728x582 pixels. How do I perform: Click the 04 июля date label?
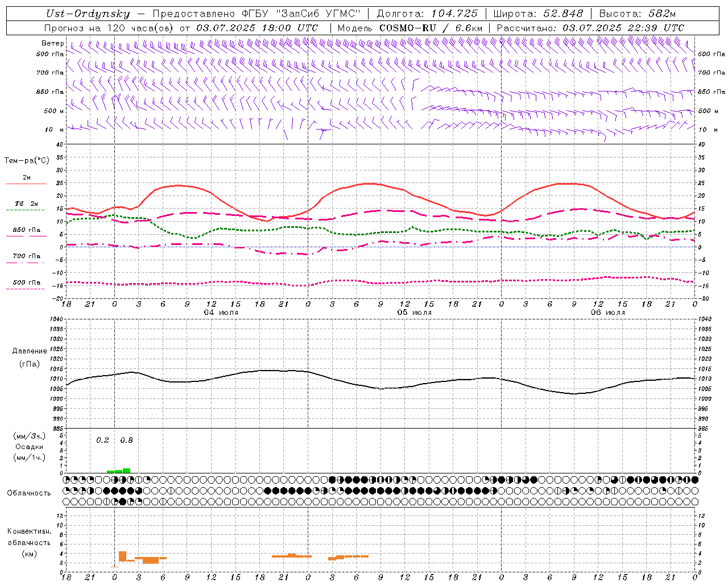click(221, 313)
